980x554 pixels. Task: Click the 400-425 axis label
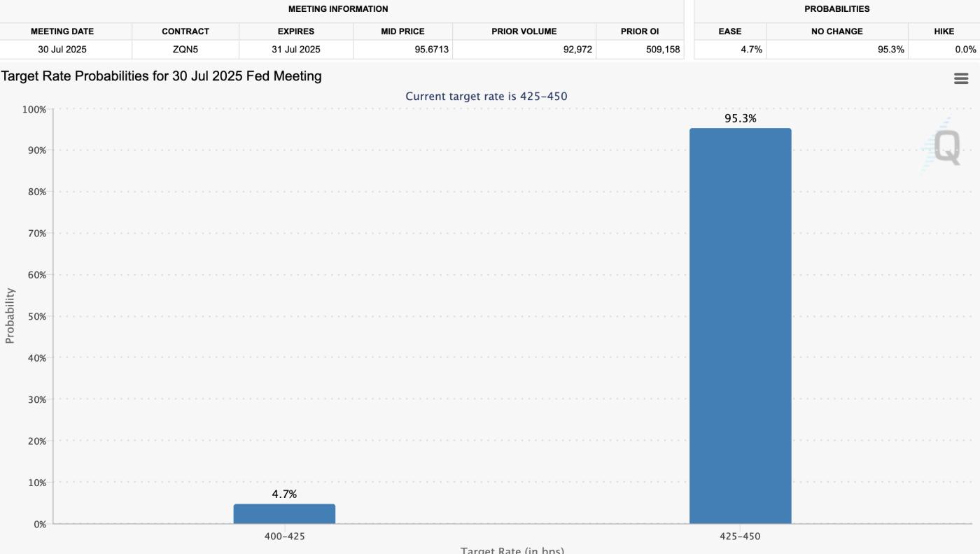point(284,536)
